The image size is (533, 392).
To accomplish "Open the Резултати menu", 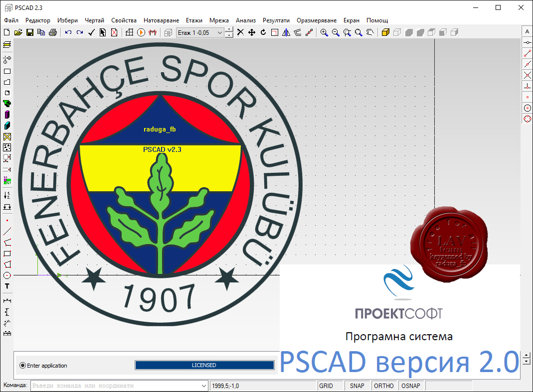I will [x=276, y=20].
